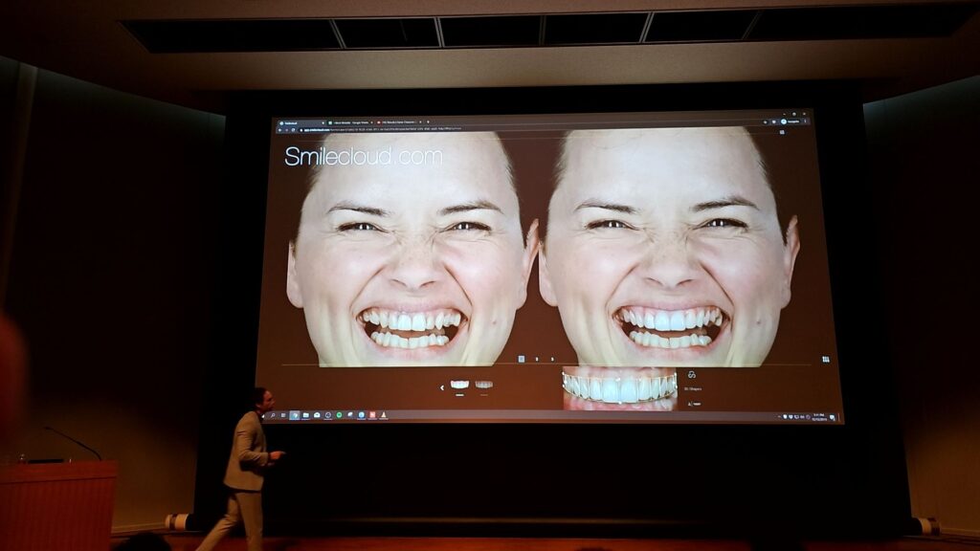Select the second teeth shape thumbnail
The width and height of the screenshot is (980, 551).
pyautogui.click(x=484, y=385)
